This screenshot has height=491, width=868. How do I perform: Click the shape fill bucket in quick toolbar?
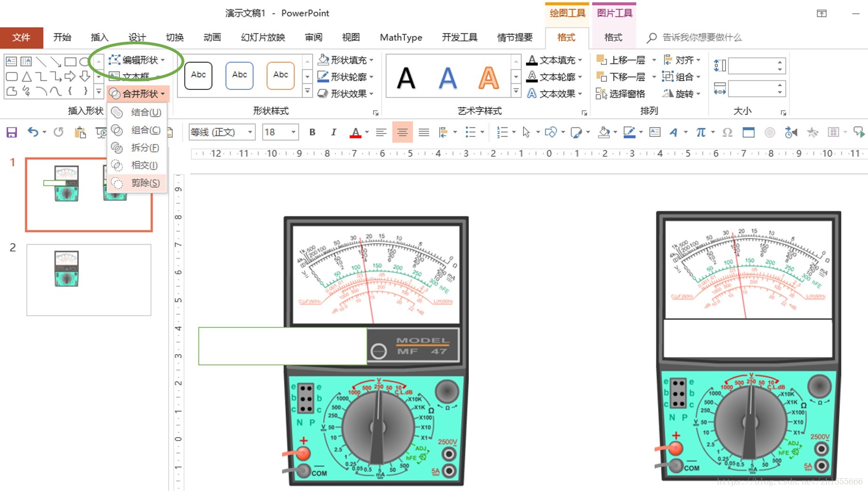[604, 133]
